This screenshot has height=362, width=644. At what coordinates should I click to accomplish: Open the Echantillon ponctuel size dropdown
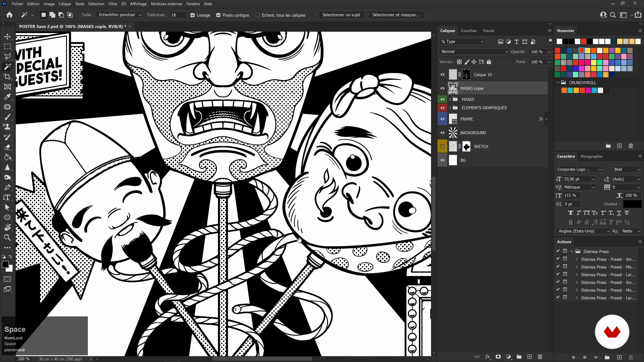click(119, 15)
